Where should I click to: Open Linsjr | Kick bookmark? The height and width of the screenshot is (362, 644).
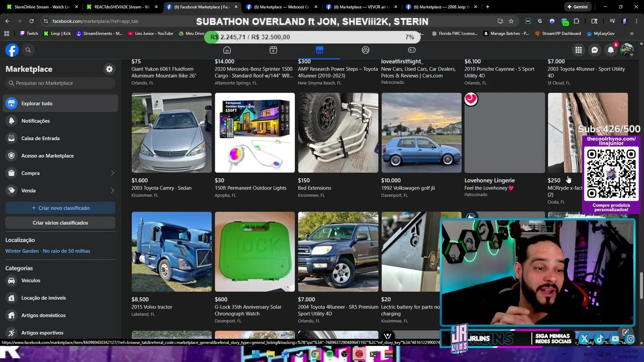pos(57,33)
